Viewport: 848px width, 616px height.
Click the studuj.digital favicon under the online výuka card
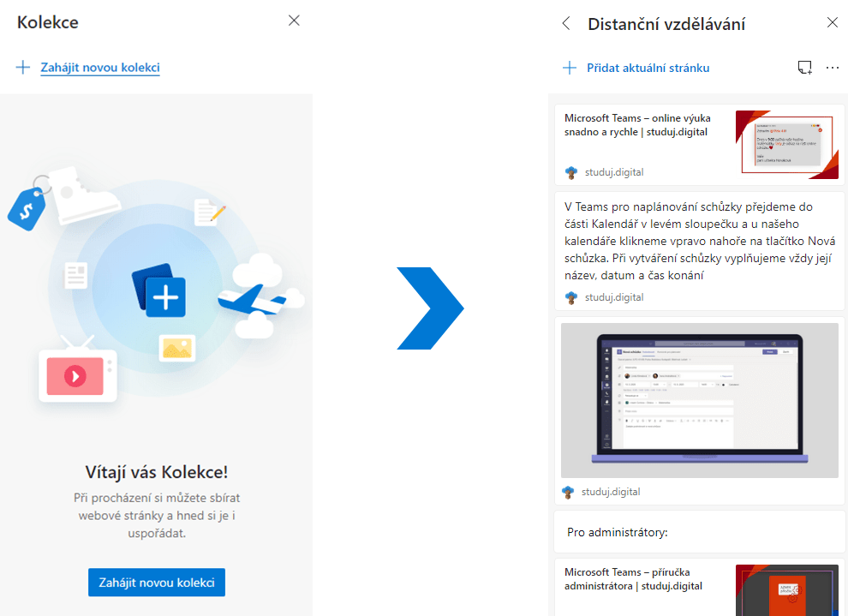pos(571,172)
